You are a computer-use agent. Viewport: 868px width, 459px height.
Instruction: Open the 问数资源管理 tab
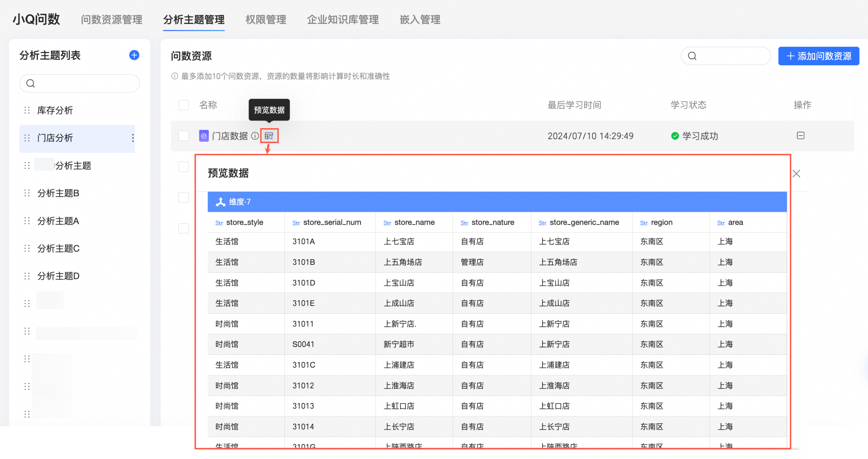pos(112,20)
